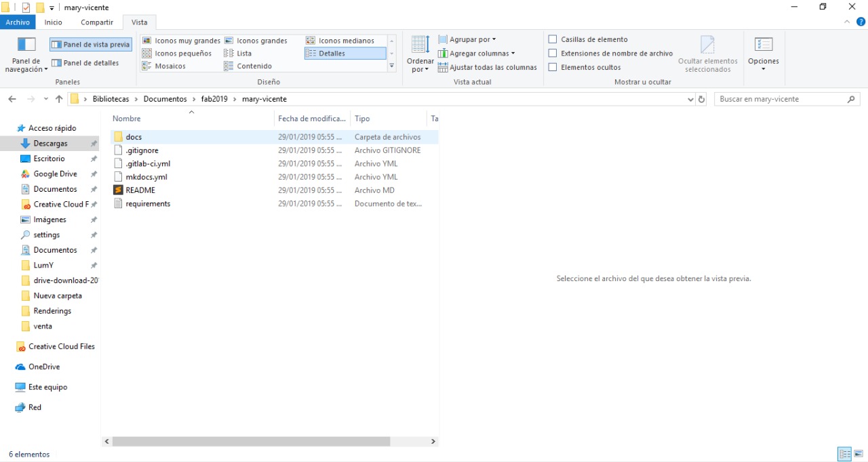Open help via question mark icon
868x462 pixels.
(x=859, y=22)
